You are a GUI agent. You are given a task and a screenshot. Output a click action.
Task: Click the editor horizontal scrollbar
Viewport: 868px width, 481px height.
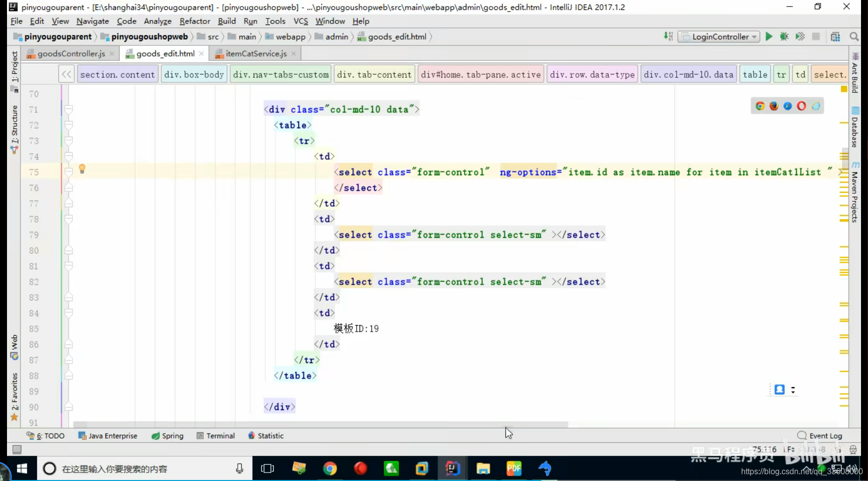[321, 425]
